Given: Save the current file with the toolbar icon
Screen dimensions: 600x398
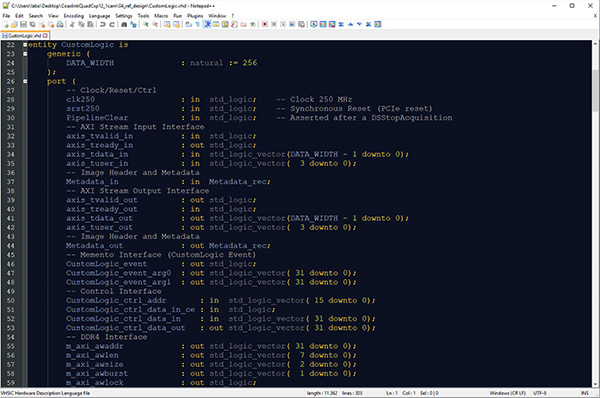Looking at the screenshot, I should coord(23,24).
